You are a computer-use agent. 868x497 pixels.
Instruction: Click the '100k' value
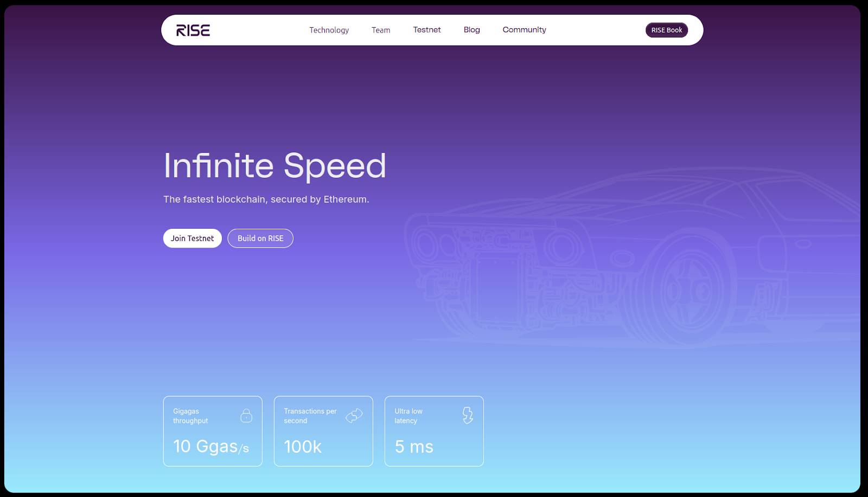pyautogui.click(x=303, y=447)
